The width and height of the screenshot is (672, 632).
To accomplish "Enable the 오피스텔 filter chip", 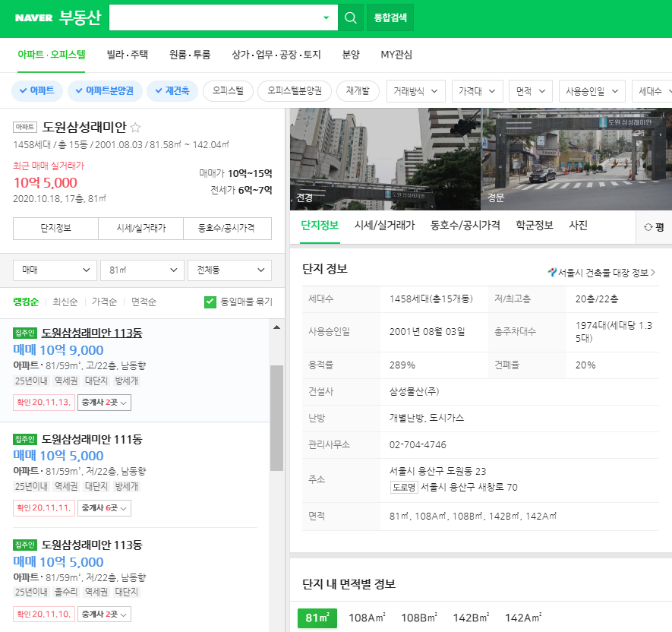I will 228,91.
